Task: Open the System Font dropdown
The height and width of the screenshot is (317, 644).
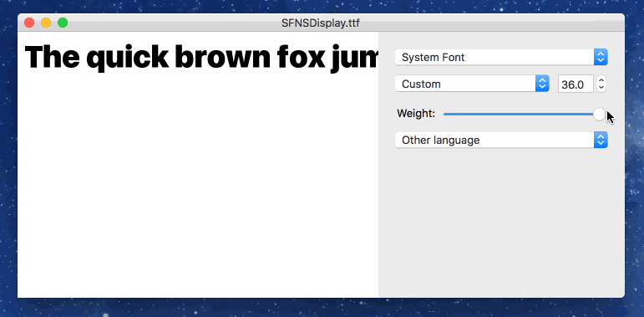Action: [x=501, y=57]
